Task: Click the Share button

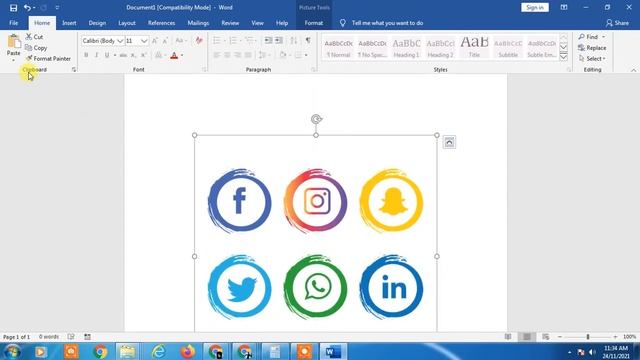Action: coord(617,23)
